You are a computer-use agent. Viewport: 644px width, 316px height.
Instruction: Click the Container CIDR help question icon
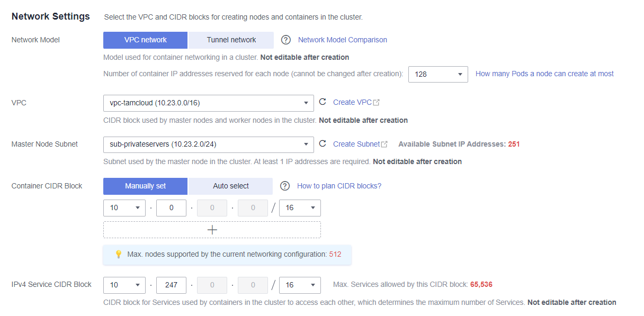click(285, 186)
